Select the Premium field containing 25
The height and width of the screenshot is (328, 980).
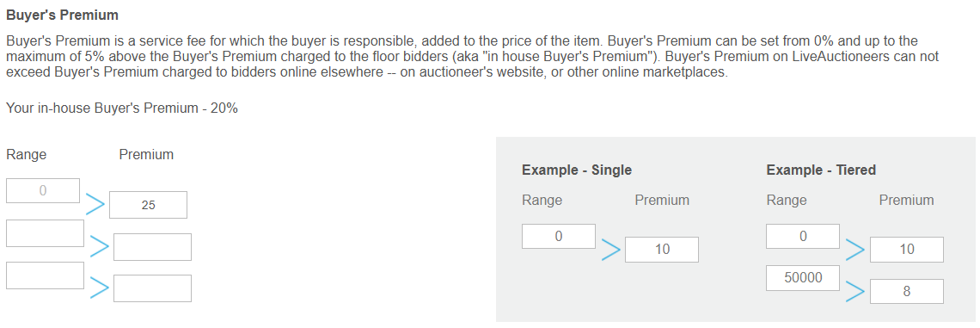point(148,205)
